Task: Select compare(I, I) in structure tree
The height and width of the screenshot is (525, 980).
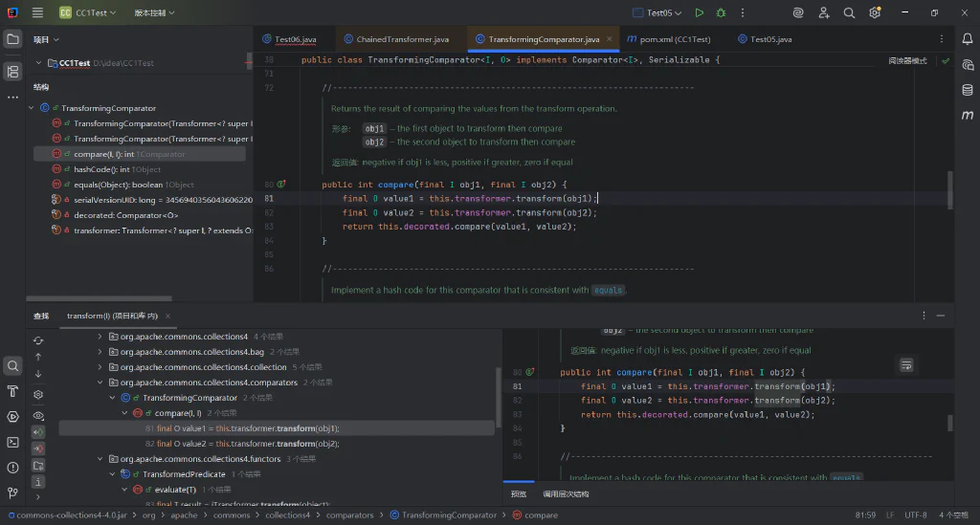Action: (x=140, y=154)
